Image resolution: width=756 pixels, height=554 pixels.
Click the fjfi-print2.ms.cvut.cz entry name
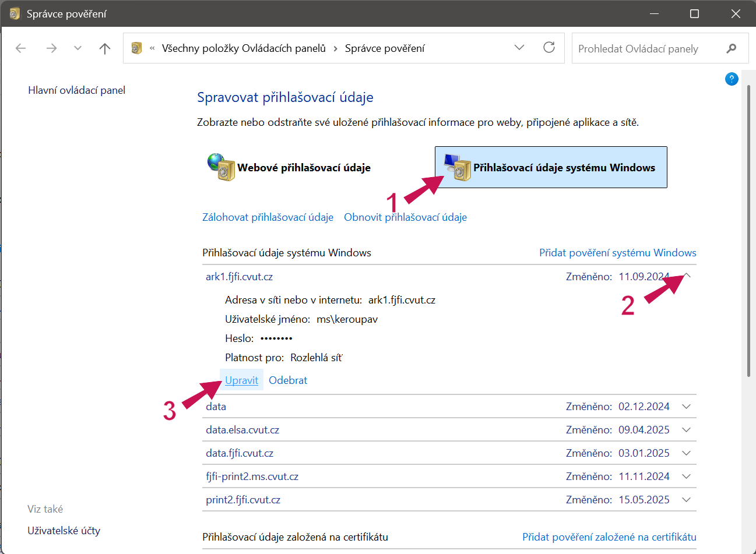[x=252, y=477]
